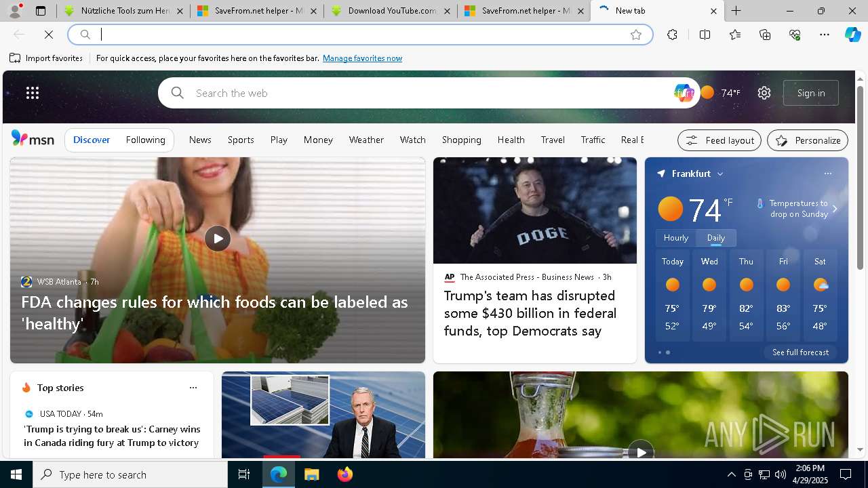Click the Copilot icon in the web search box
The image size is (868, 488).
[x=684, y=93]
